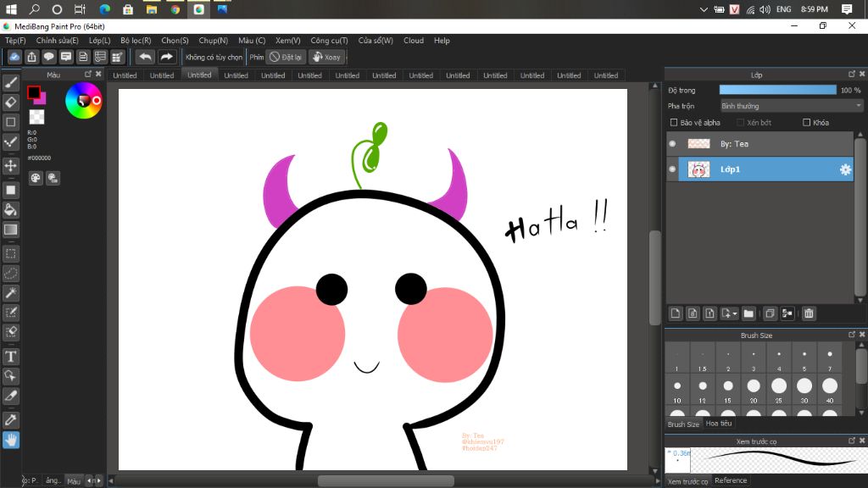
Task: Click the canvas horizontal scrollbar
Action: pyautogui.click(x=386, y=481)
